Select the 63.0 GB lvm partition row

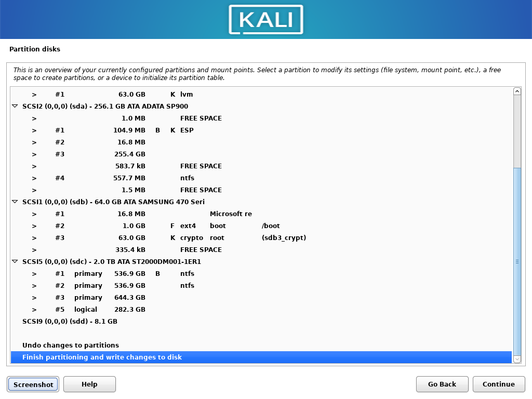pos(261,95)
